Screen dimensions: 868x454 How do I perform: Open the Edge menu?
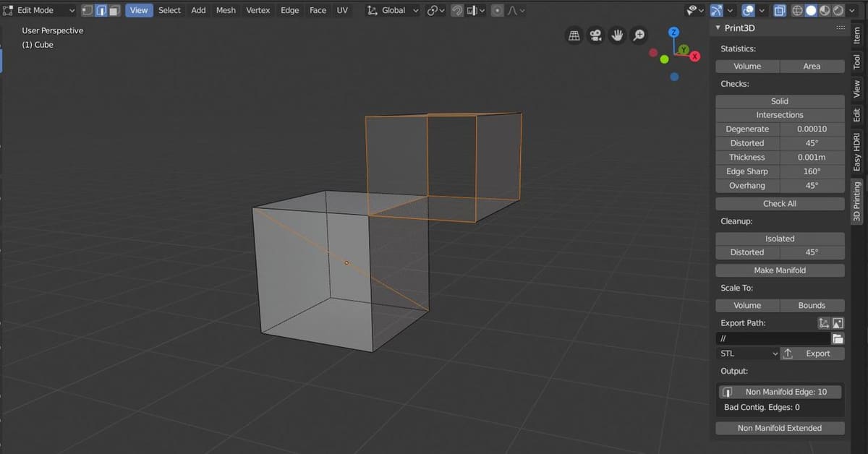click(290, 10)
